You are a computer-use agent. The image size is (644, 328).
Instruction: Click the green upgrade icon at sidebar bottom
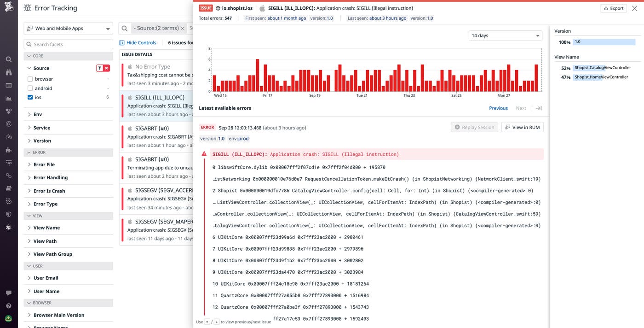pyautogui.click(x=8, y=319)
